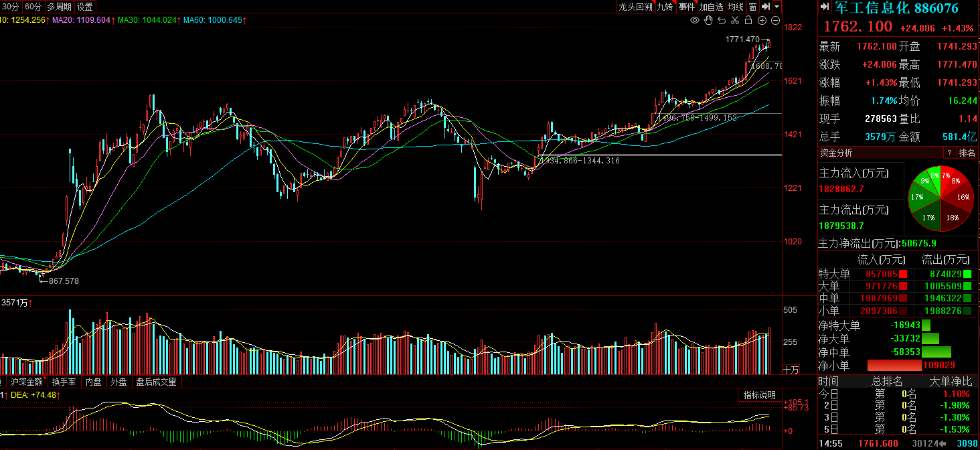
Task: Click 大单 inflow value 971776
Action: pyautogui.click(x=882, y=287)
